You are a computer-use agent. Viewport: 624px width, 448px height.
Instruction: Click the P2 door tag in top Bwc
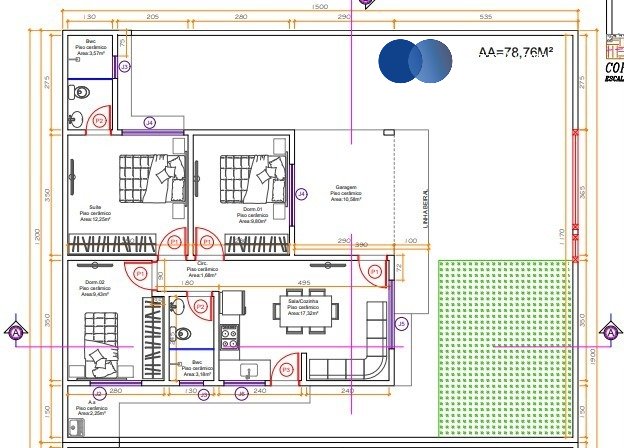coord(99,121)
